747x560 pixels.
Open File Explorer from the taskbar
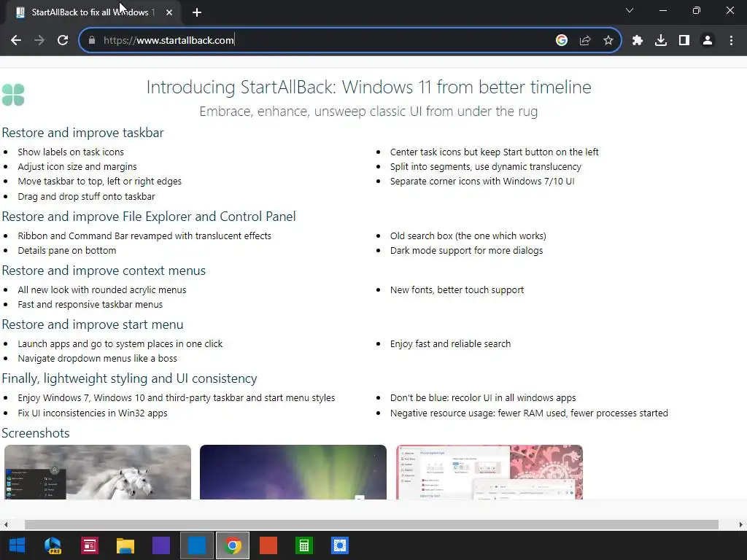[125, 545]
